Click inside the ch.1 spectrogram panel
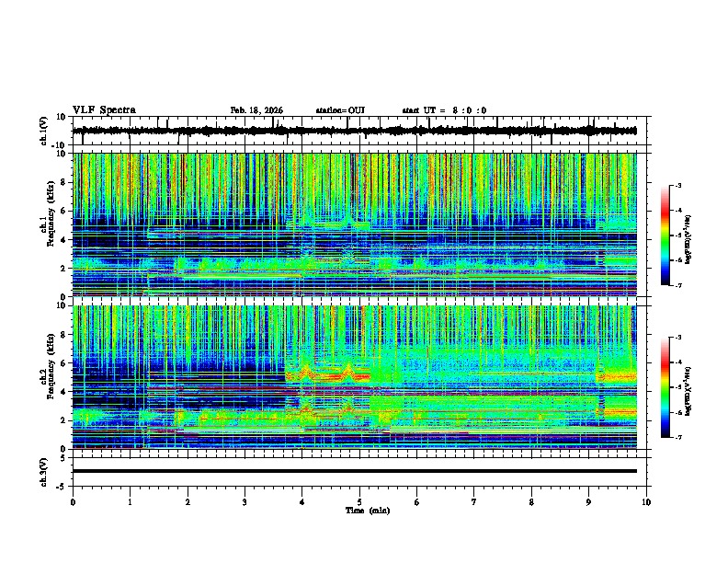Viewport: 728px width, 563px height. coord(354,224)
